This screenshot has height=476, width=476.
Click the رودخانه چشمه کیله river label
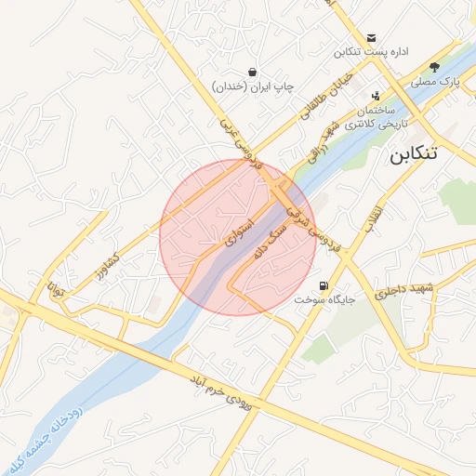click(x=46, y=440)
